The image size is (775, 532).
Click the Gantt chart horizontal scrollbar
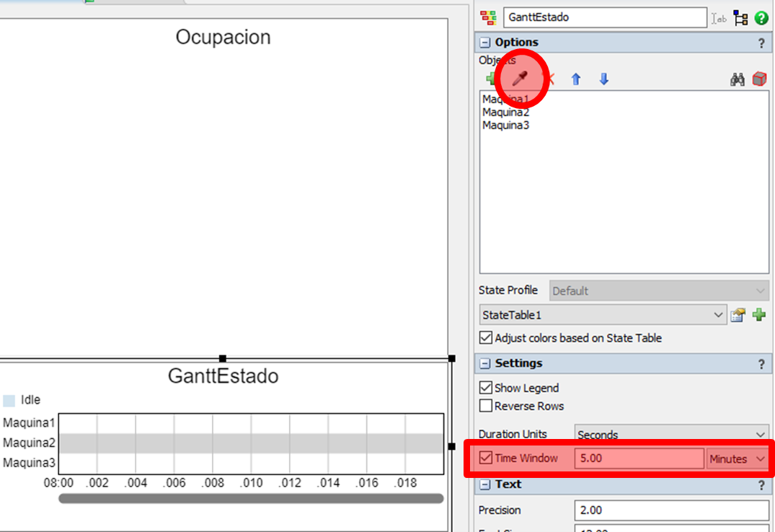pos(250,498)
